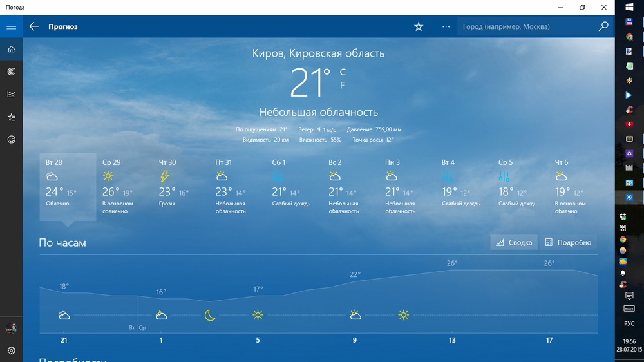This screenshot has width=644, height=362.
Task: Click the Давление 759,00 мм value
Action: [x=374, y=129]
